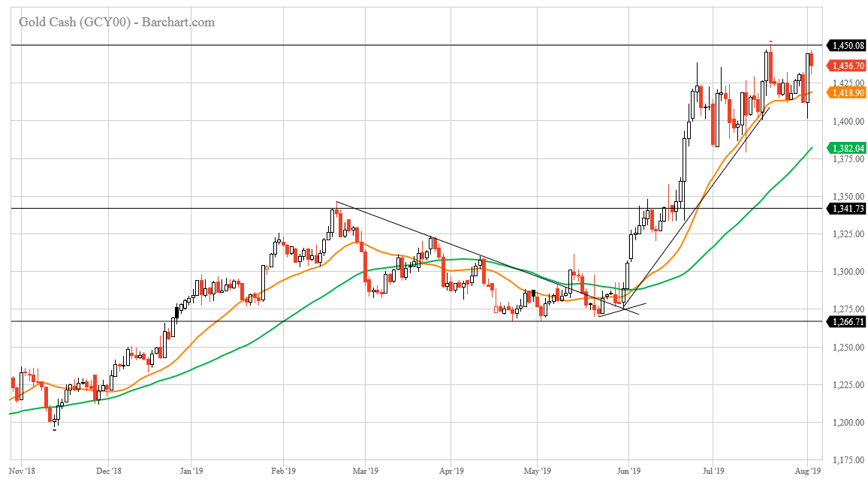Click the 1,325.00 price axis label
This screenshot has width=868, height=488.
pyautogui.click(x=848, y=234)
